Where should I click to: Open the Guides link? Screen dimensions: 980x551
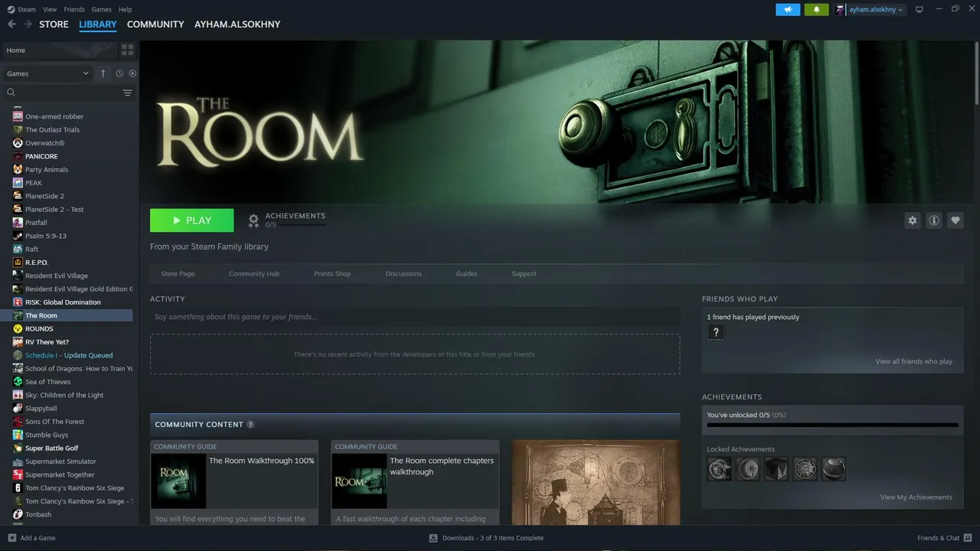(x=466, y=274)
